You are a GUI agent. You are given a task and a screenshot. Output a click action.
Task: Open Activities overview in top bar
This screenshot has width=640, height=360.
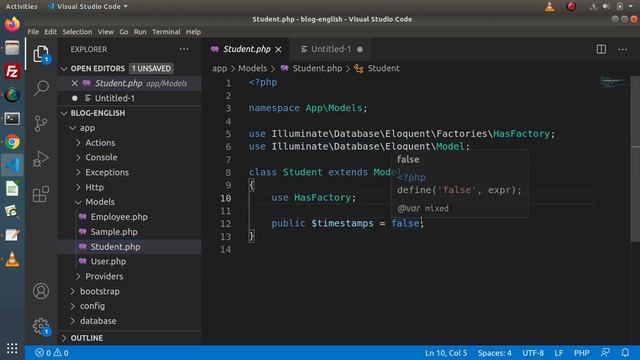tap(21, 7)
